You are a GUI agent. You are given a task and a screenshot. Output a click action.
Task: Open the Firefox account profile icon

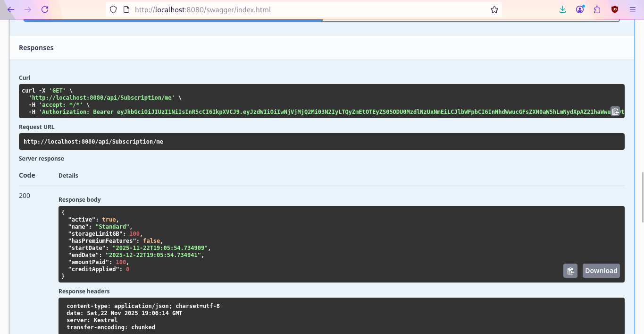580,9
